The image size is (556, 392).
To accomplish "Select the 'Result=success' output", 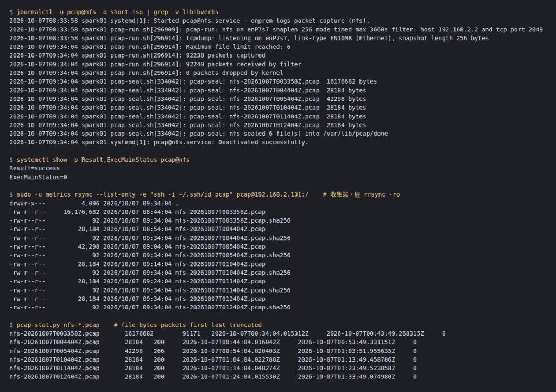I will coord(34,168).
